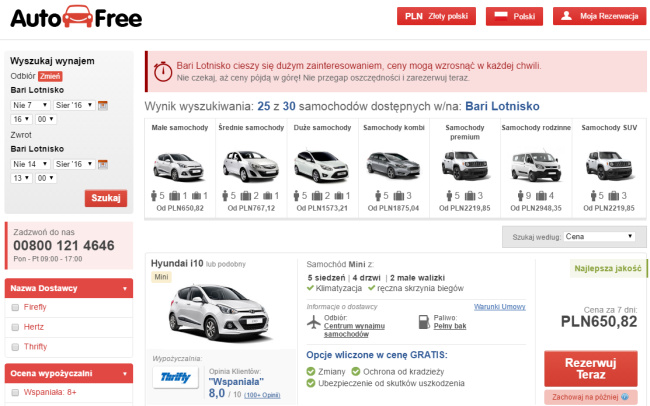Click the Moja Rezerwacja user icon
Image resolution: width=650 pixels, height=406 pixels.
coord(566,16)
